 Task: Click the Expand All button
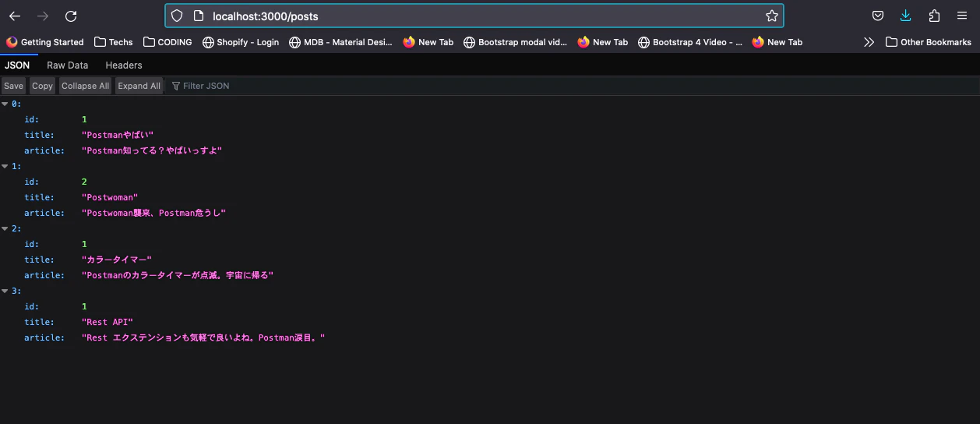[x=139, y=86]
